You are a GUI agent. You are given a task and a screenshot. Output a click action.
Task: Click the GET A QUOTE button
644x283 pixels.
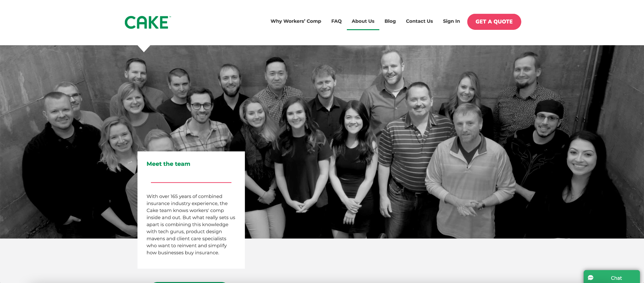pos(494,22)
